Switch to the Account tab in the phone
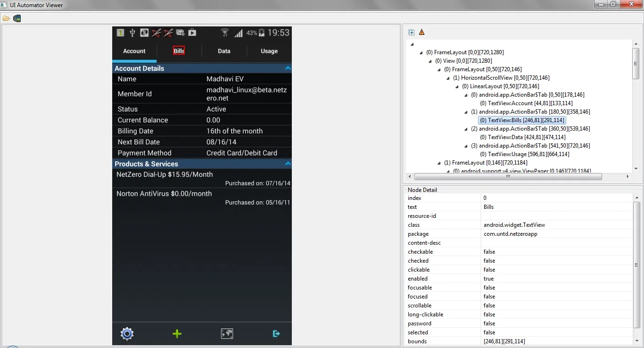This screenshot has height=348, width=644. [134, 51]
